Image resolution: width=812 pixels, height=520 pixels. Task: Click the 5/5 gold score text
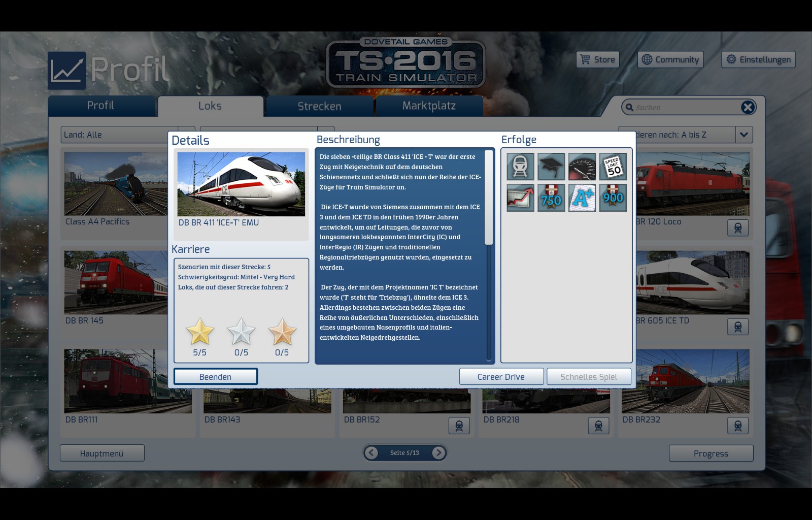pyautogui.click(x=200, y=352)
